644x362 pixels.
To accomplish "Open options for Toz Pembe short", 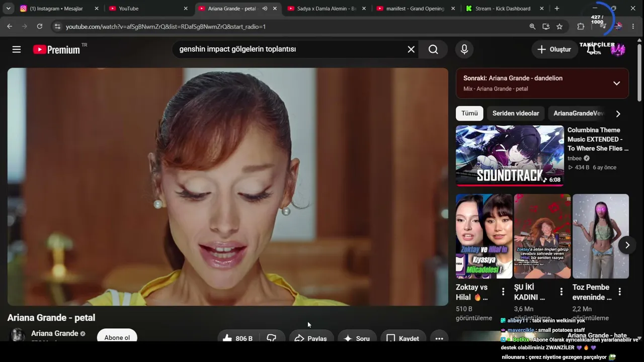I will [x=620, y=292].
